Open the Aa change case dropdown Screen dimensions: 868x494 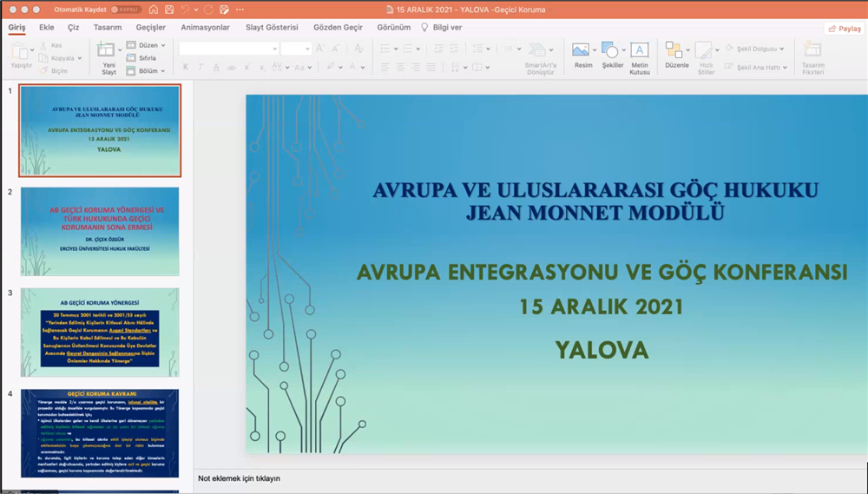[303, 67]
